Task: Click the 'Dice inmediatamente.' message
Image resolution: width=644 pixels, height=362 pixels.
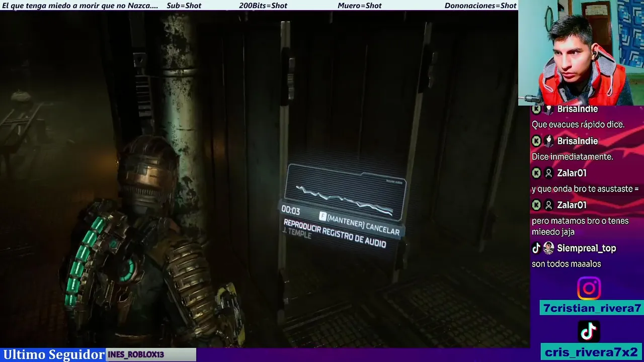Action: (x=572, y=157)
